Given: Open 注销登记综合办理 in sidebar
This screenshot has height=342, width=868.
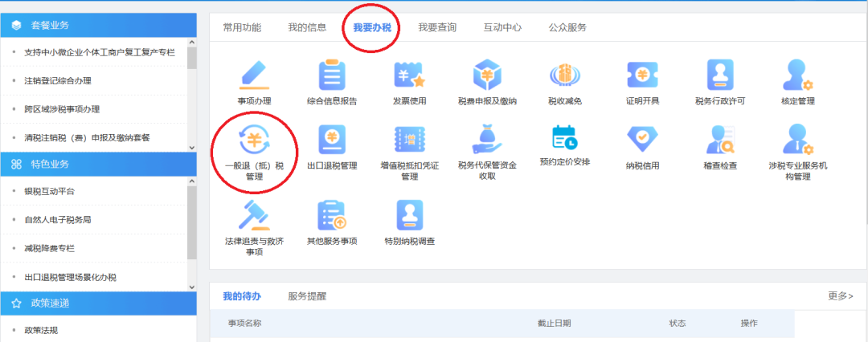Looking at the screenshot, I should point(58,81).
